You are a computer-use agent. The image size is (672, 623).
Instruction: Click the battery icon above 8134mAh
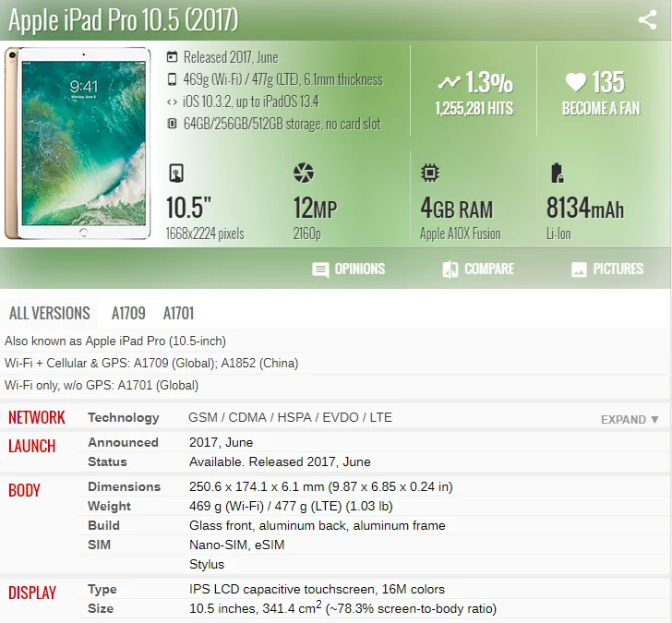pos(557,174)
